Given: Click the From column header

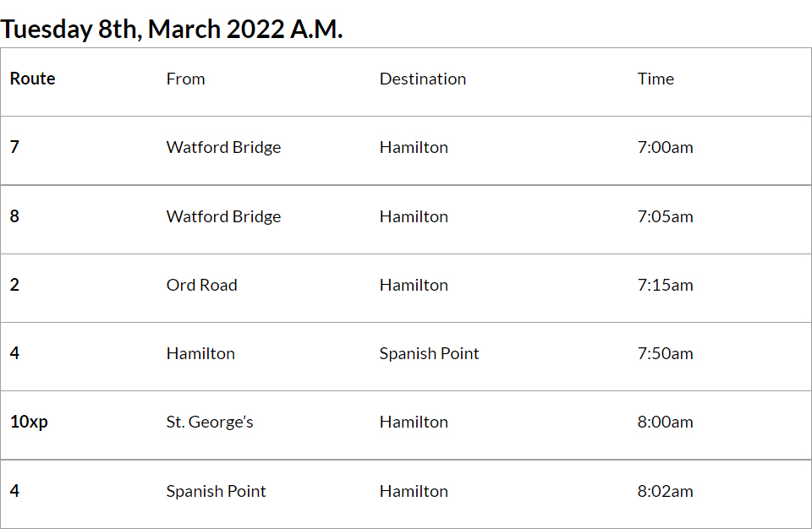Looking at the screenshot, I should [x=186, y=79].
